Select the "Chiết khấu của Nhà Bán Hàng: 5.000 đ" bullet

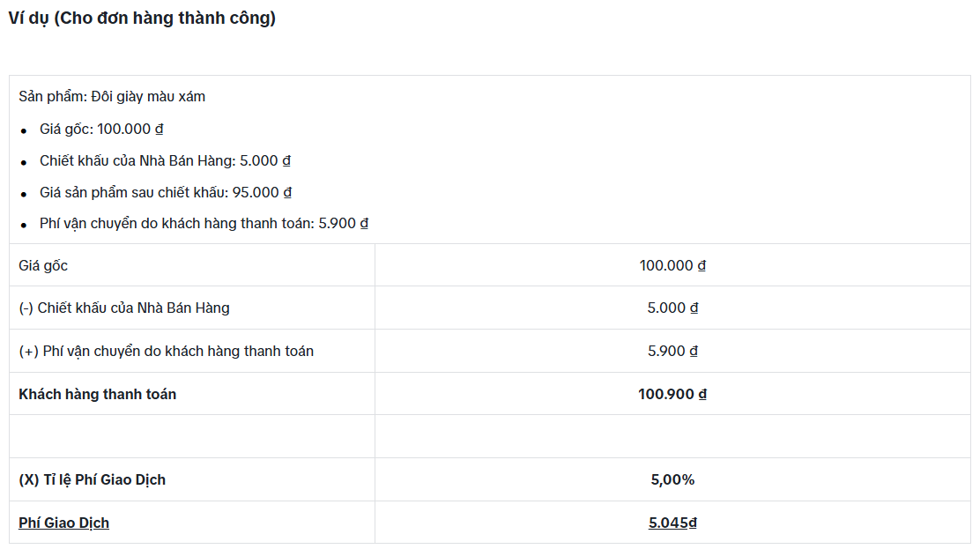pyautogui.click(x=165, y=161)
